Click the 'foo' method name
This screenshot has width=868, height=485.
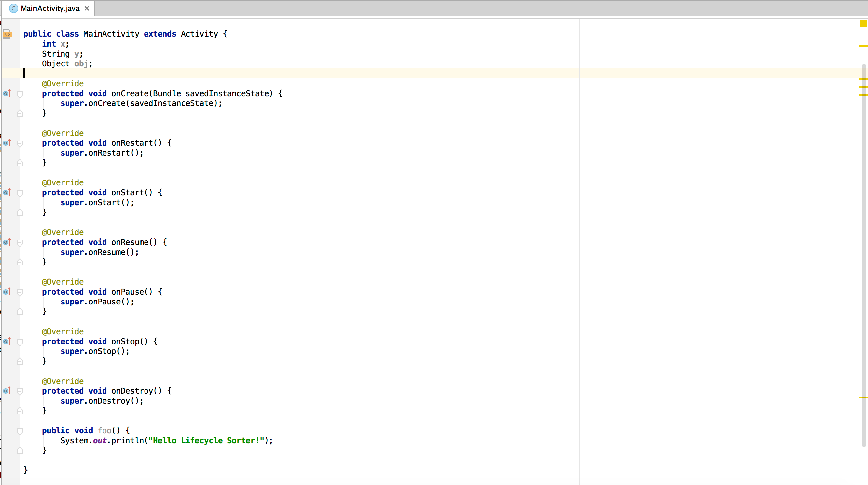pyautogui.click(x=104, y=430)
